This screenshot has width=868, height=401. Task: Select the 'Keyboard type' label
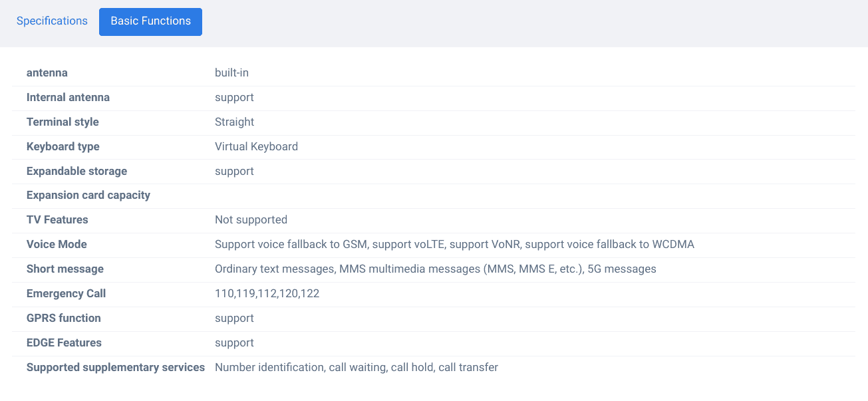63,146
